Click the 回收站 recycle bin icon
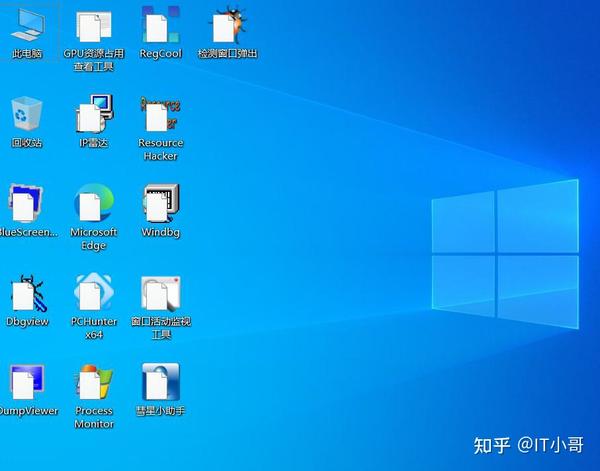 [27, 114]
